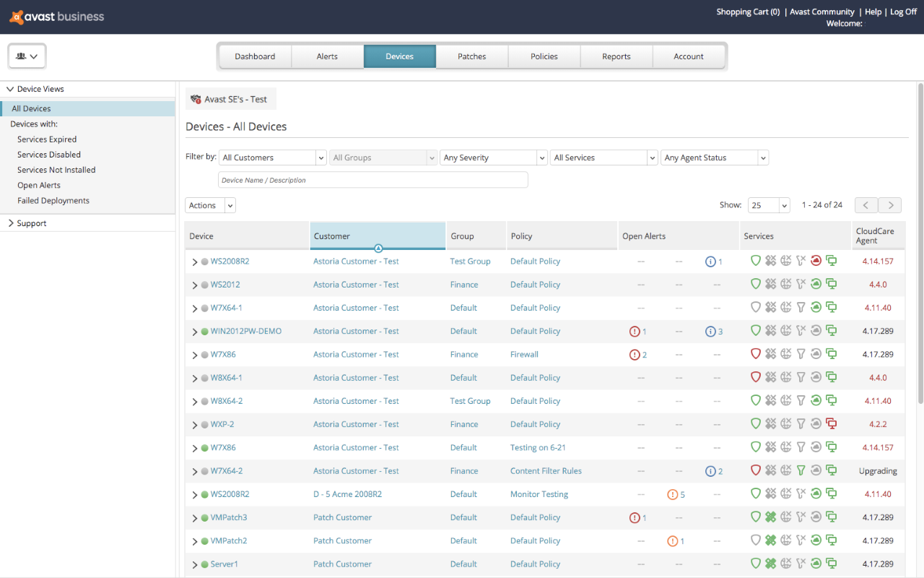Viewport: 924px width, 578px height.
Task: Visit the Avast Community link
Action: [822, 12]
